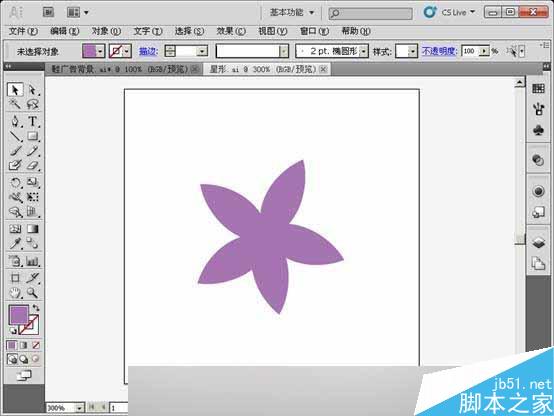Open the 视图(V) menu
The width and height of the screenshot is (554, 416).
[x=272, y=31]
